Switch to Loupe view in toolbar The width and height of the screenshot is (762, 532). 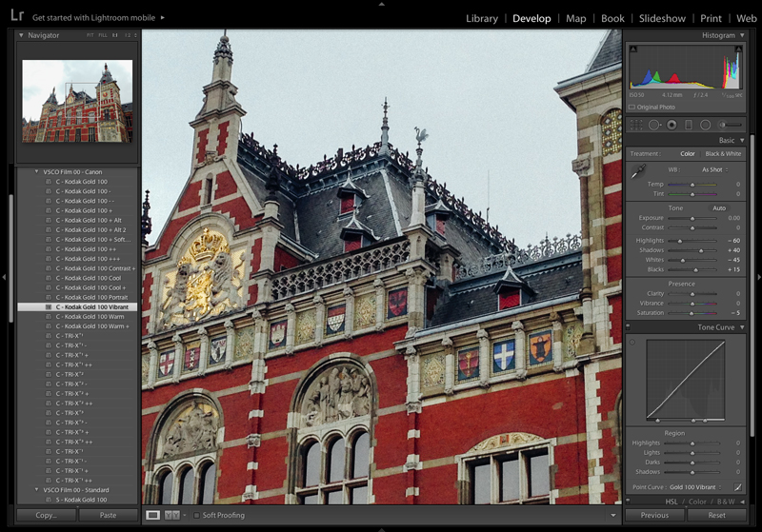click(x=152, y=515)
